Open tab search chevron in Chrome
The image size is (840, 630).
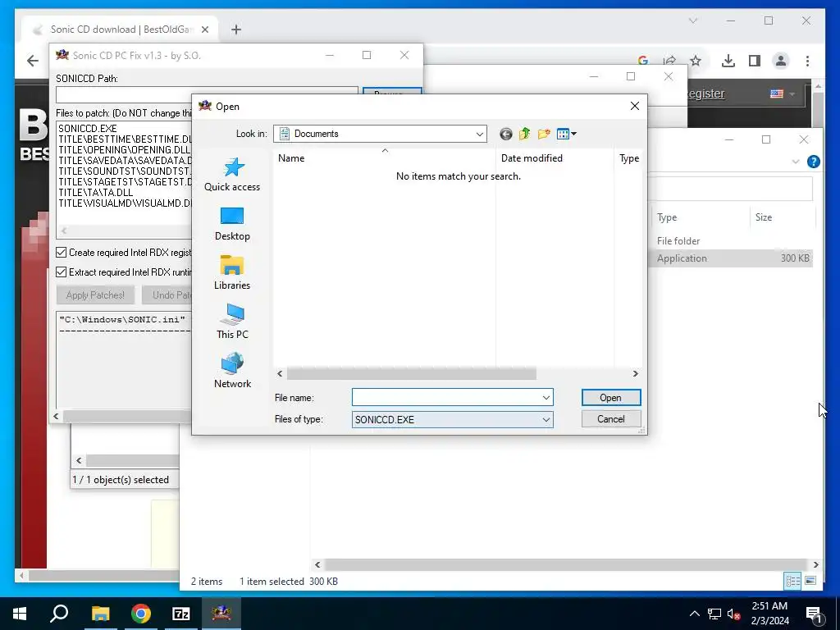pos(693,21)
